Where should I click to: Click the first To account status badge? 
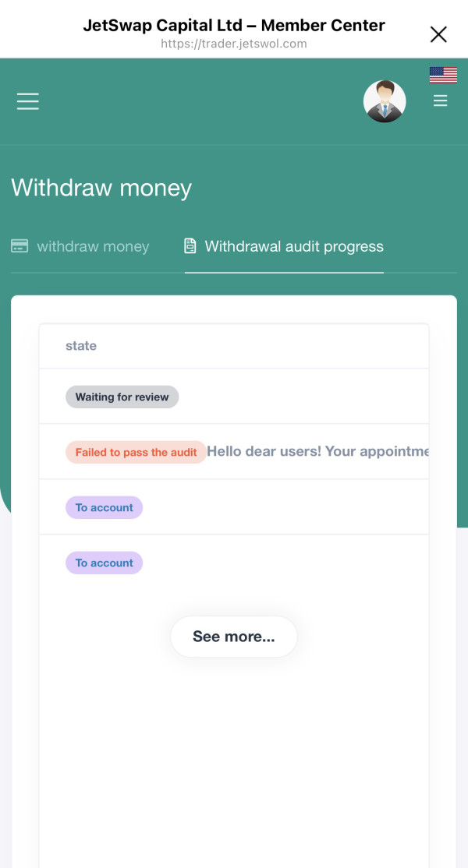coord(104,508)
